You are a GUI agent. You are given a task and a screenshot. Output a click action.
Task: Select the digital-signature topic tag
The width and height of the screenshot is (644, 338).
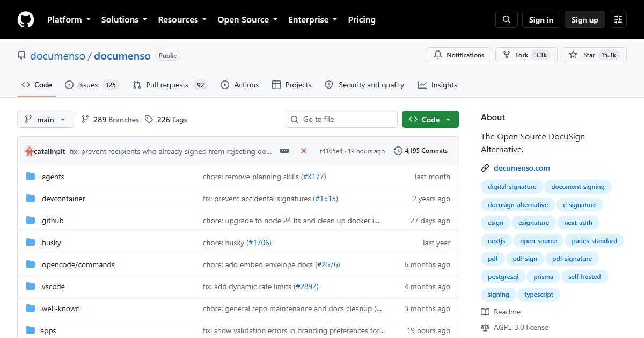point(512,187)
